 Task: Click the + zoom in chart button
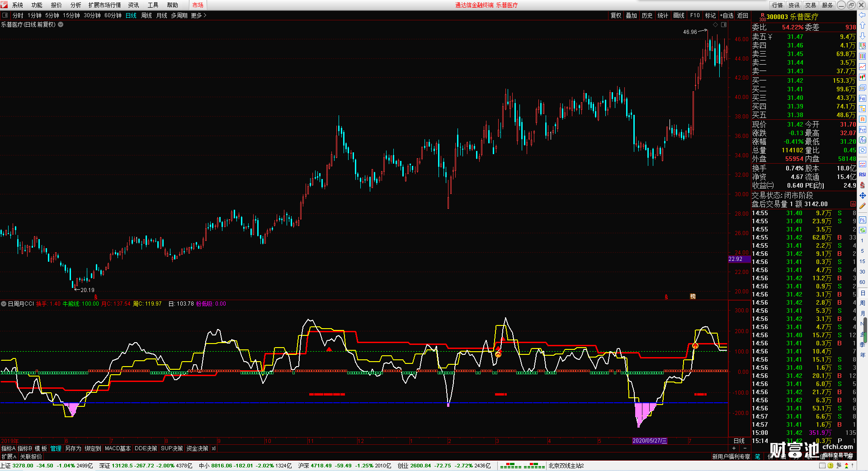click(734, 448)
